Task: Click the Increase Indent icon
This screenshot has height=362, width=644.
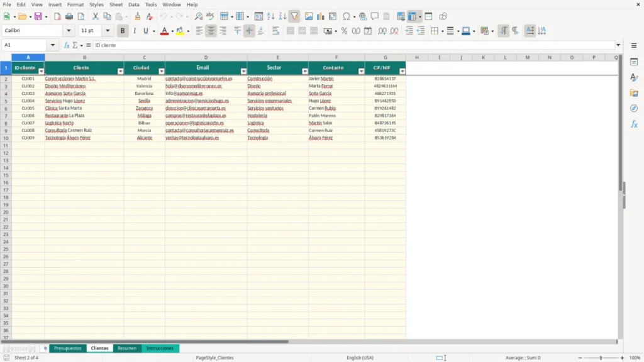Action: 409,31
